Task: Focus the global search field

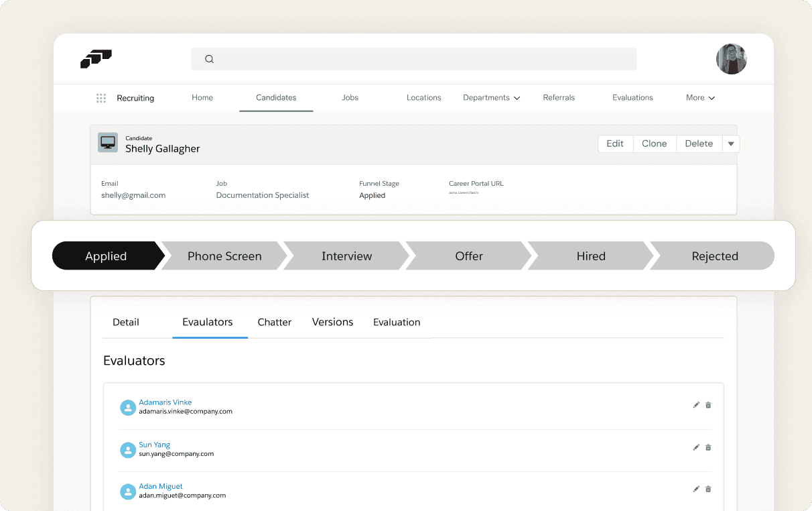Action: click(414, 59)
